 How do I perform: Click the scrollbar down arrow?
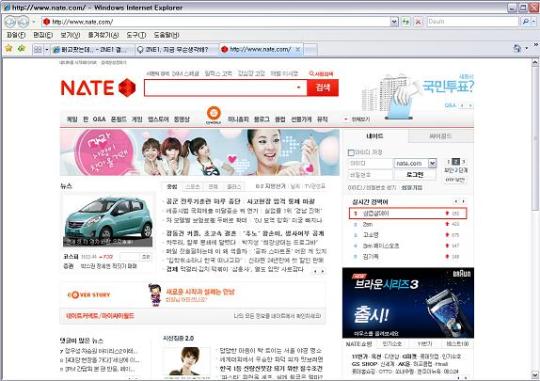pyautogui.click(x=535, y=375)
